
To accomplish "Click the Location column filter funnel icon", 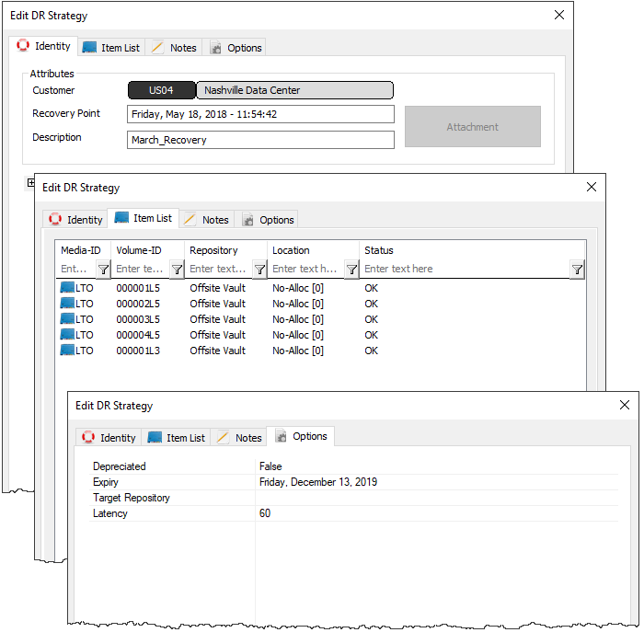I will (351, 270).
